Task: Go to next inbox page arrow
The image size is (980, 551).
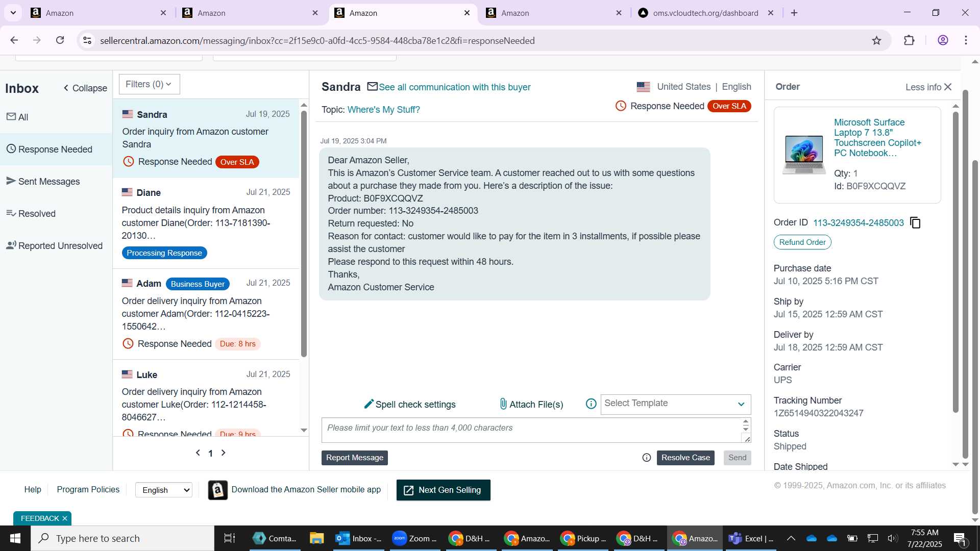Action: tap(223, 453)
